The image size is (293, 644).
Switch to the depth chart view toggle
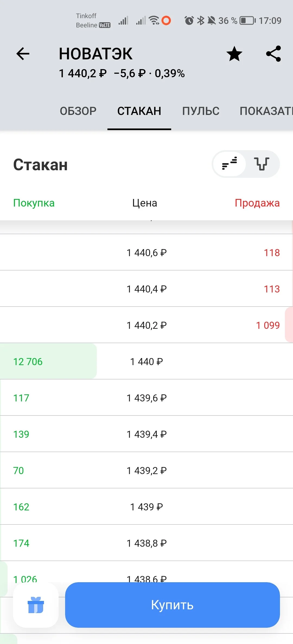coord(262,164)
